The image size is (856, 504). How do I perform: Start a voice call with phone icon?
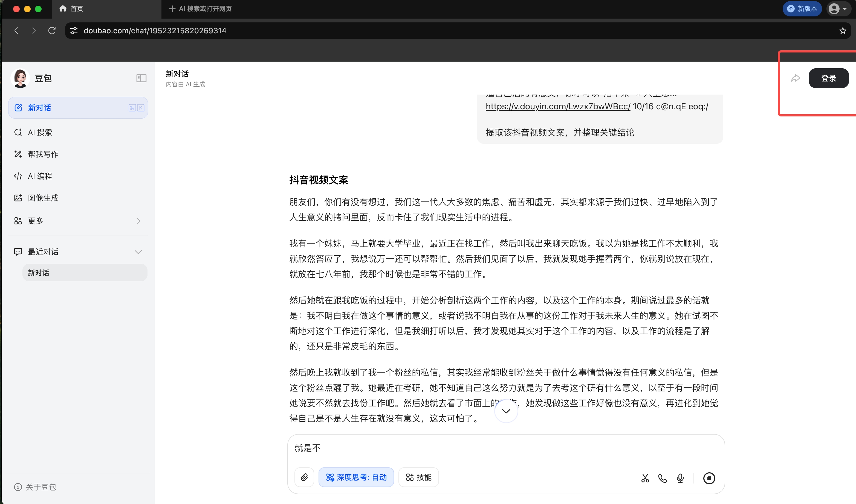pyautogui.click(x=663, y=478)
